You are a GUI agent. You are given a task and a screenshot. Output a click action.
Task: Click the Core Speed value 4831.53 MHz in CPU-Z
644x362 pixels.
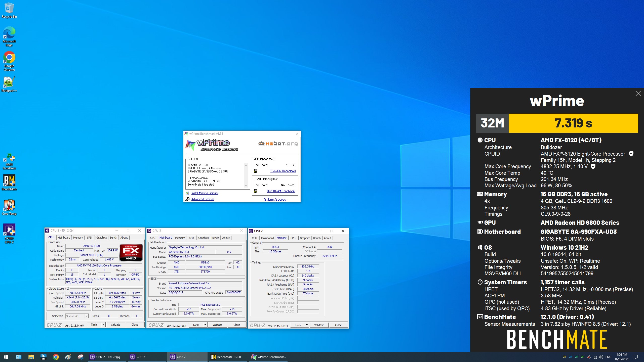pos(78,293)
